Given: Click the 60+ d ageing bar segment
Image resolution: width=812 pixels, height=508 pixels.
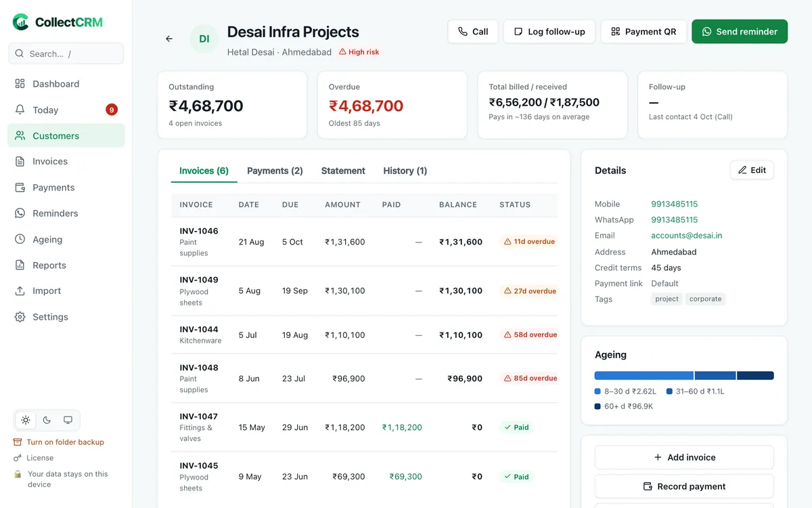Looking at the screenshot, I should pos(756,375).
